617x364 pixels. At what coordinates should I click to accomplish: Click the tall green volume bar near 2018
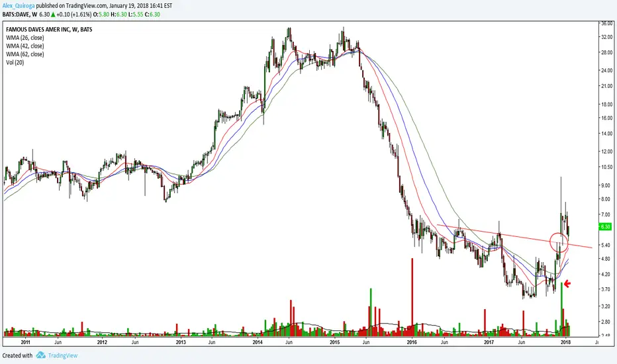(x=561, y=309)
